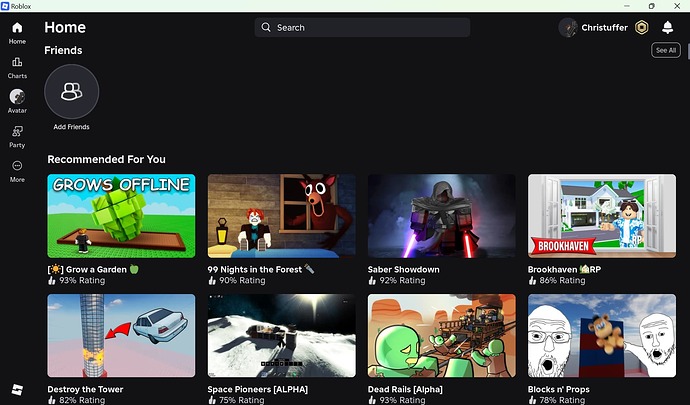Click the Friends section heading
This screenshot has height=405, width=690.
[63, 50]
